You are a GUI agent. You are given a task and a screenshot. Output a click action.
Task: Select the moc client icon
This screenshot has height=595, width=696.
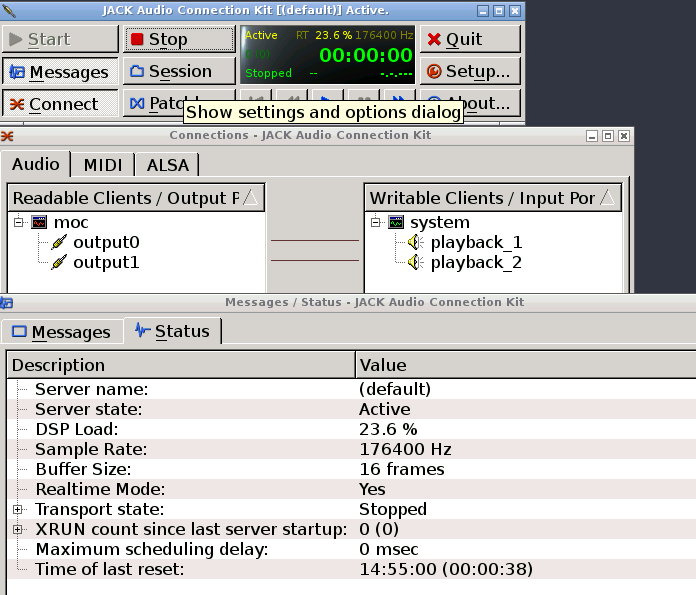[39, 222]
